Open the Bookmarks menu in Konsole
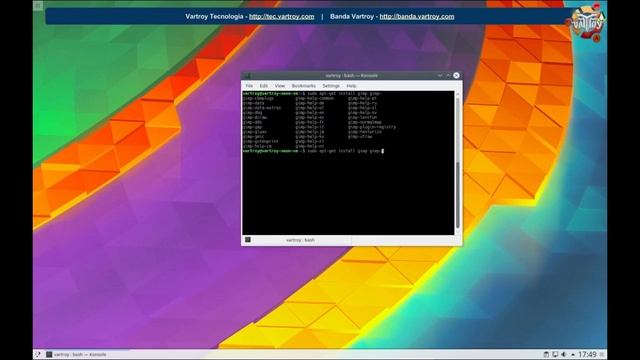 304,86
